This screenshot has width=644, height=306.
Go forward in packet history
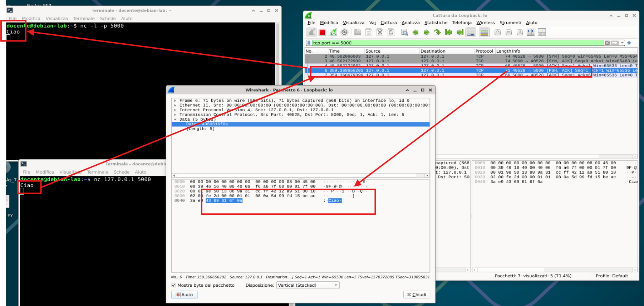(427, 32)
